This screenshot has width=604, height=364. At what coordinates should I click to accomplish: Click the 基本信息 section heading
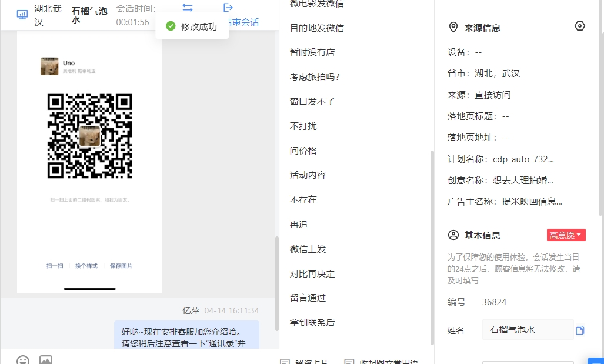point(482,235)
